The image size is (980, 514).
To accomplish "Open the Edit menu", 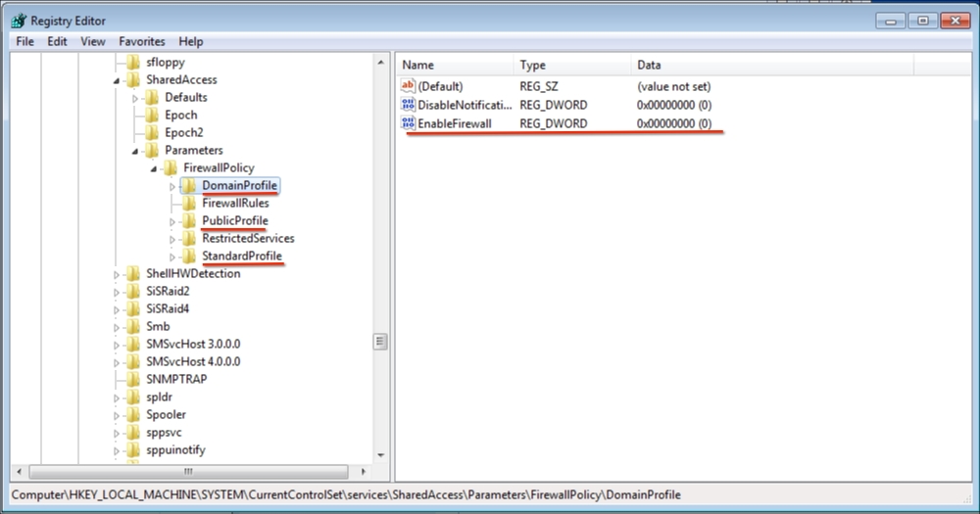I will click(58, 42).
